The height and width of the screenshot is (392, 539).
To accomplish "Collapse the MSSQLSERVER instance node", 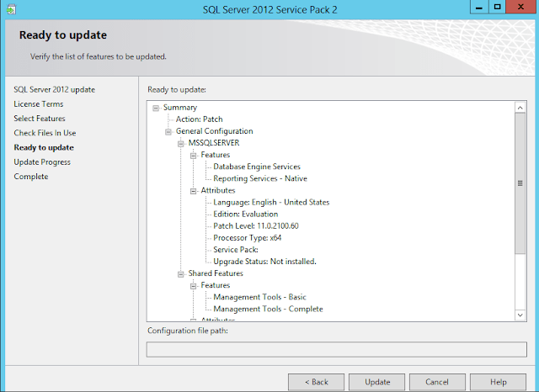I will pyautogui.click(x=181, y=144).
